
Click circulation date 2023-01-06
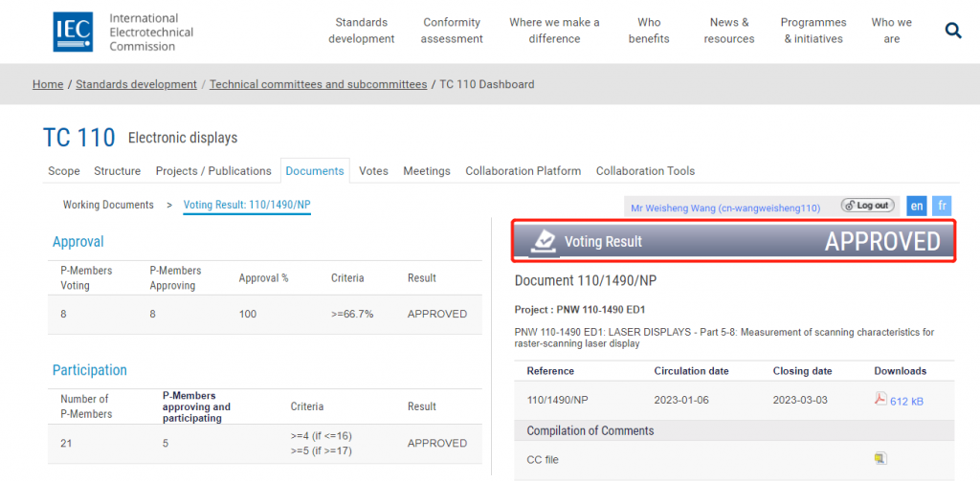click(681, 400)
